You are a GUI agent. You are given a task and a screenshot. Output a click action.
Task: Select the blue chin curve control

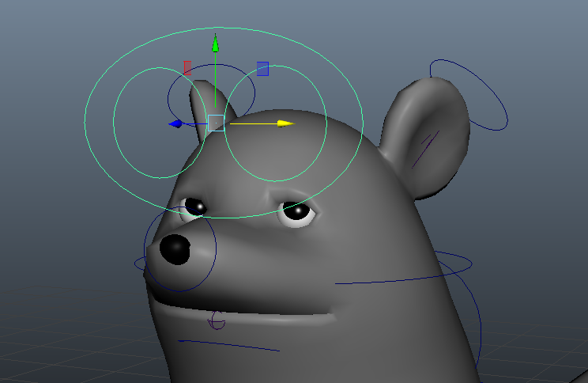229,344
